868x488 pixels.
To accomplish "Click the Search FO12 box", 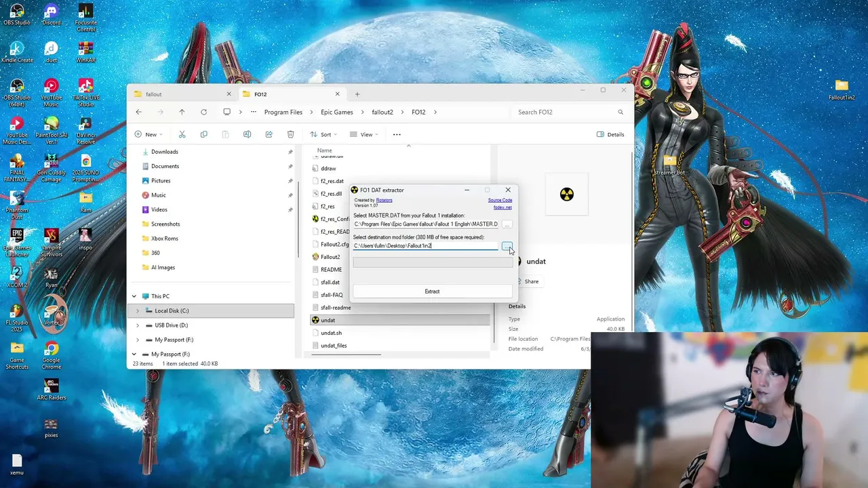I will pos(570,112).
